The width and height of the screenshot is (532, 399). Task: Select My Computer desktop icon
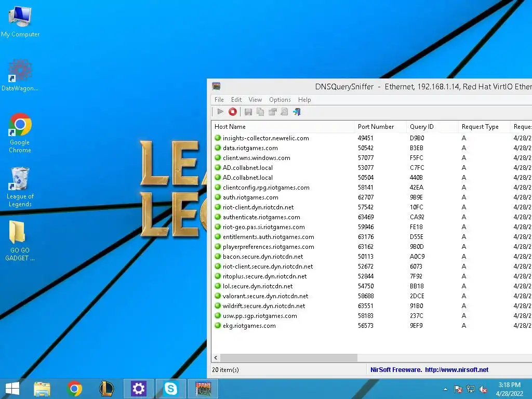(x=20, y=22)
